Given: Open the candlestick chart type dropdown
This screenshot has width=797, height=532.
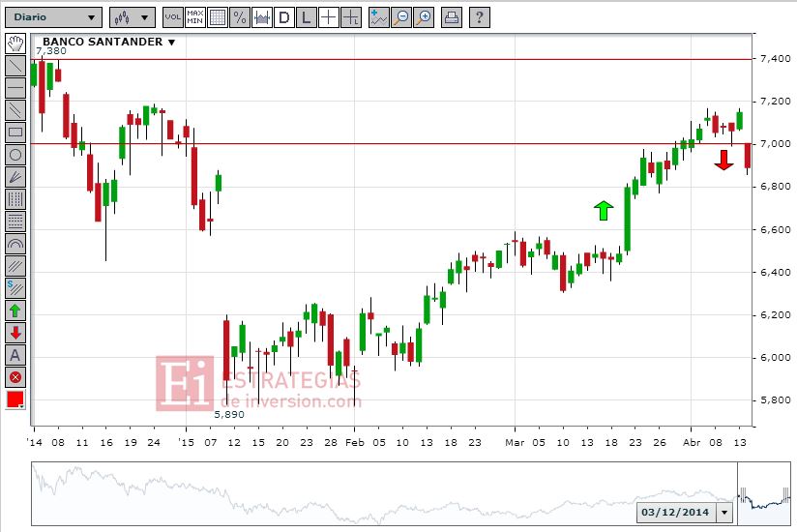Looking at the screenshot, I should (x=133, y=17).
